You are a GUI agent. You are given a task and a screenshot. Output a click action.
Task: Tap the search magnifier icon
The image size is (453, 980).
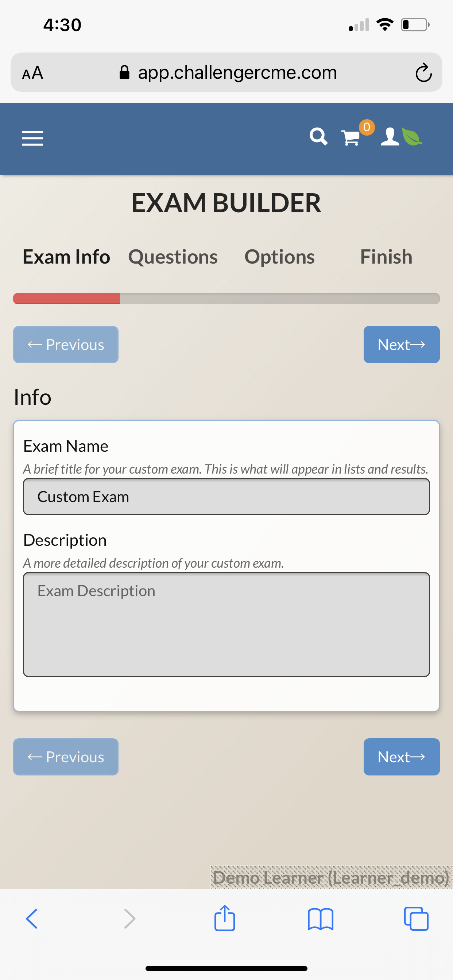point(318,137)
